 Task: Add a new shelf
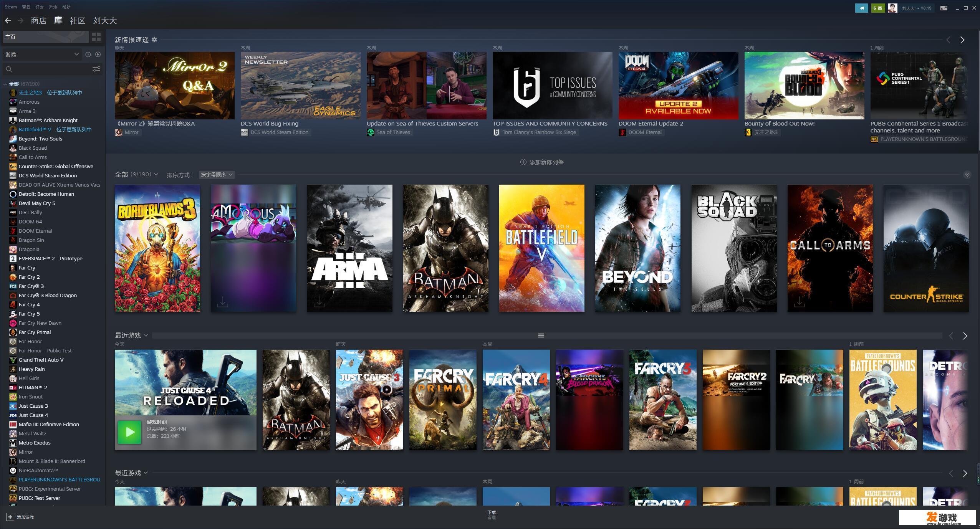(x=542, y=162)
